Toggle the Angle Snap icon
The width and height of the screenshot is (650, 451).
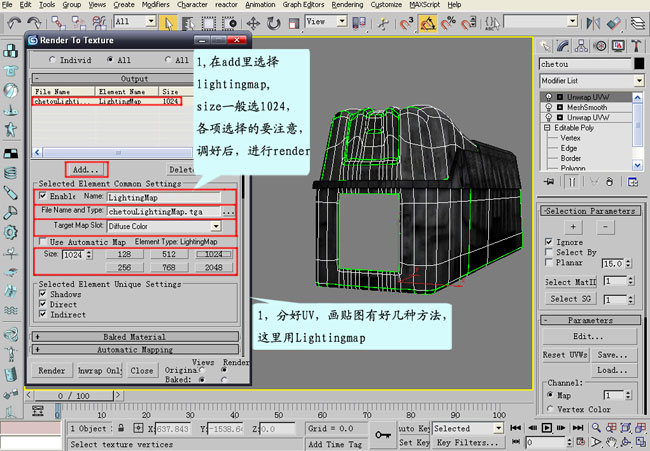428,23
